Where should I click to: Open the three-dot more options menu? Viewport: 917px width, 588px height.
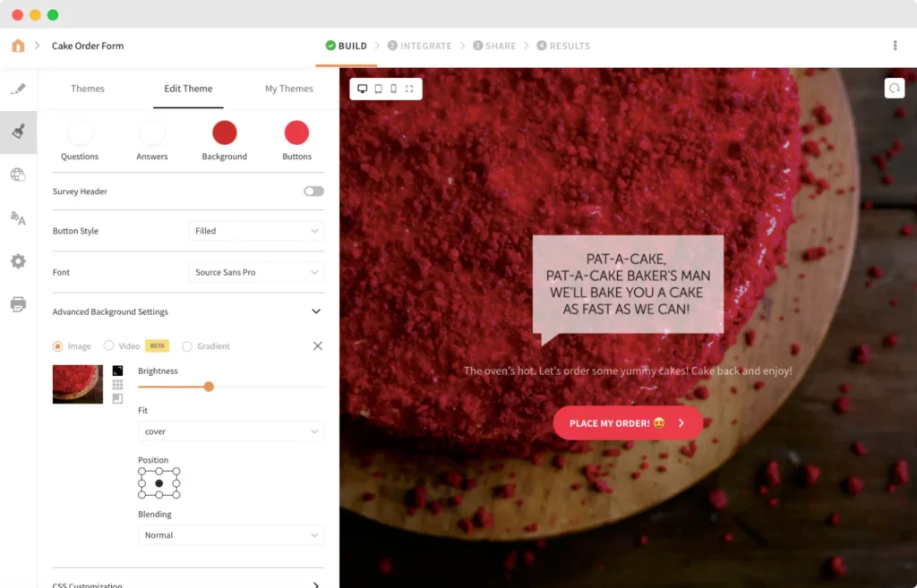click(895, 46)
